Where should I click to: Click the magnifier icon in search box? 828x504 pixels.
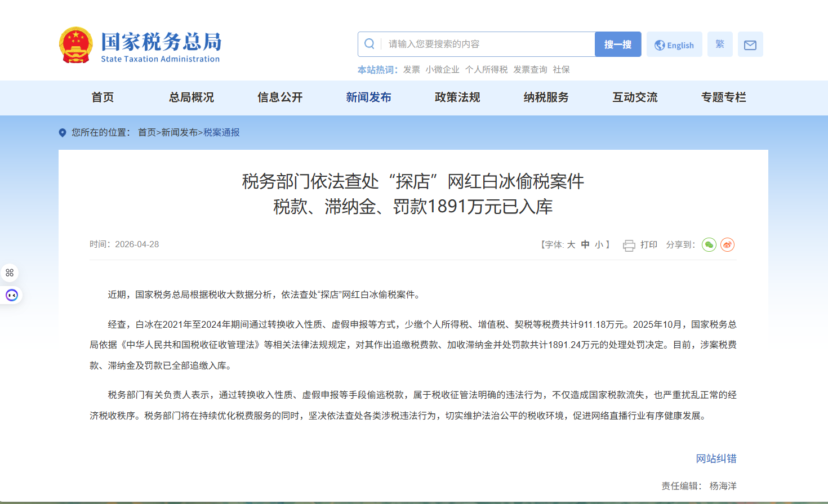(x=370, y=44)
